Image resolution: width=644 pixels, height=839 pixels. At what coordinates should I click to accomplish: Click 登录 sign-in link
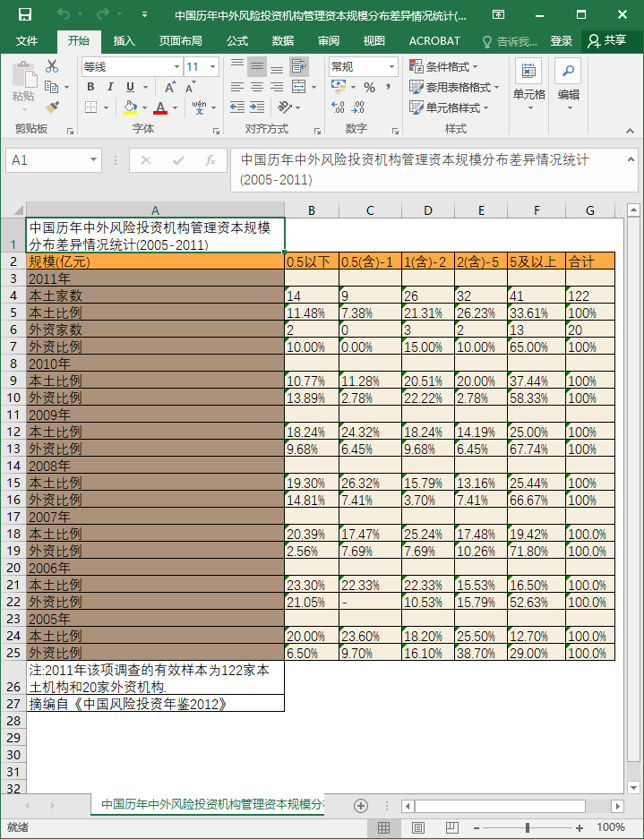pyautogui.click(x=561, y=41)
